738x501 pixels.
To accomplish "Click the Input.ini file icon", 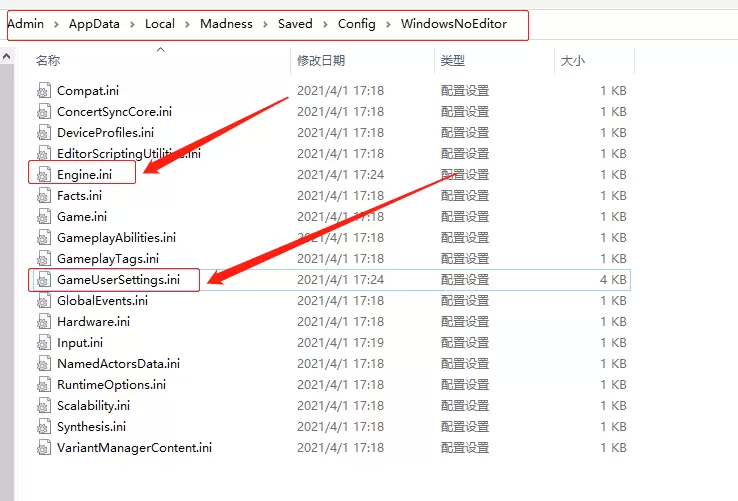I will coord(43,342).
